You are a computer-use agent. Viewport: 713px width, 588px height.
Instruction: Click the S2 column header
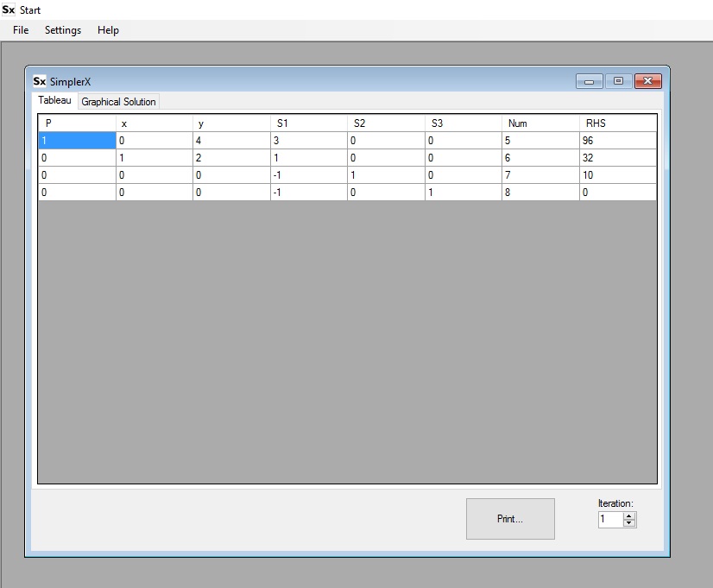click(387, 123)
